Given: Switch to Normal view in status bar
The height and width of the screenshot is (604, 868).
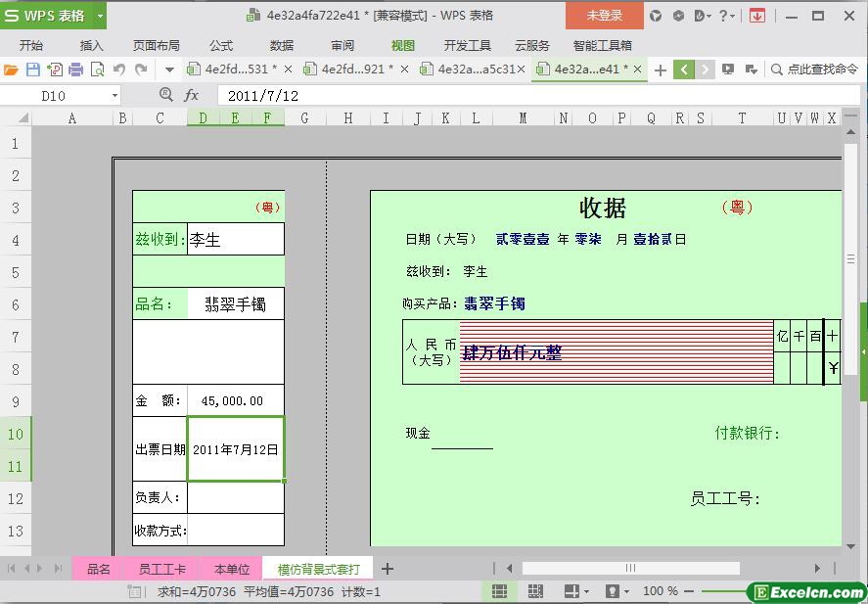Looking at the screenshot, I should click(x=500, y=591).
